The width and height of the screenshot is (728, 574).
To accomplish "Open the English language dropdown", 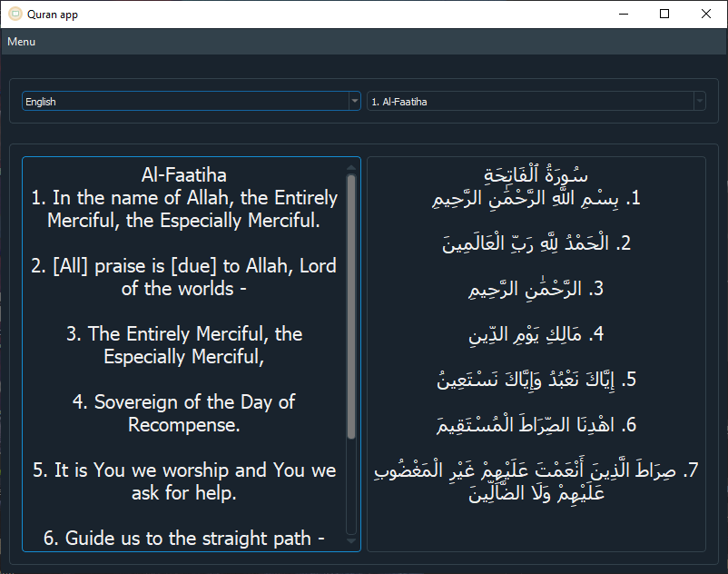I will pos(182,101).
